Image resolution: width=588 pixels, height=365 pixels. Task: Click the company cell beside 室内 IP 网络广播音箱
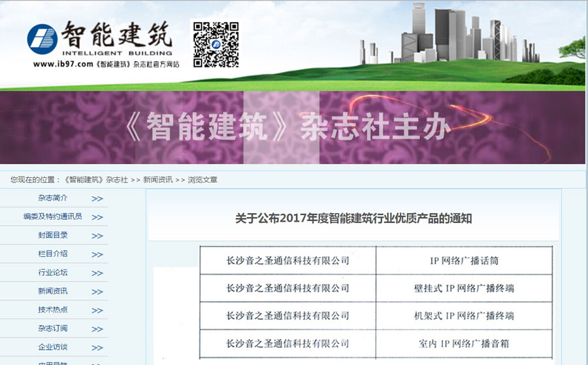[x=287, y=343]
